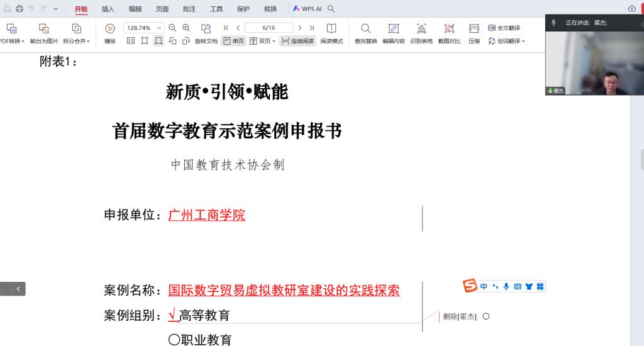Expand the 划词翻译 translation dropdown
The image size is (644, 346).
pos(506,41)
